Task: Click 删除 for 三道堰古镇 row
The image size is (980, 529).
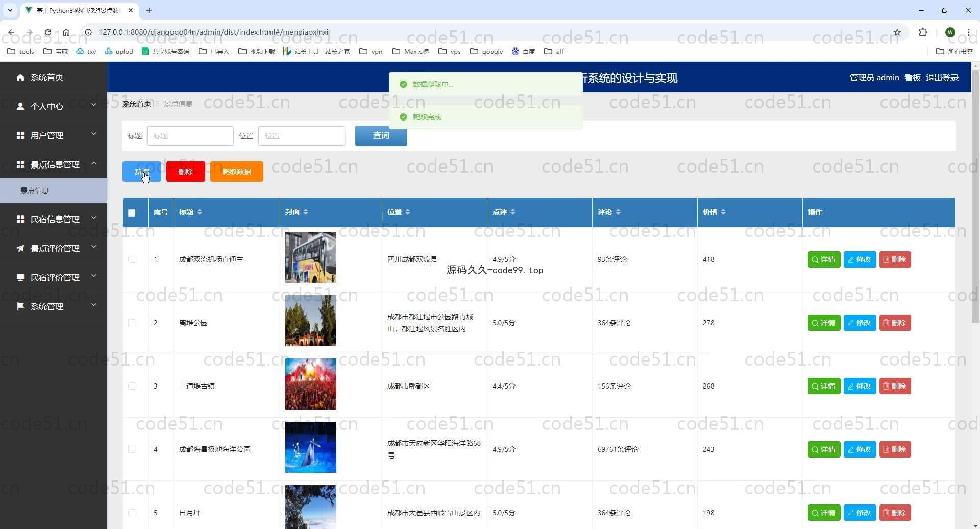Action: click(895, 386)
